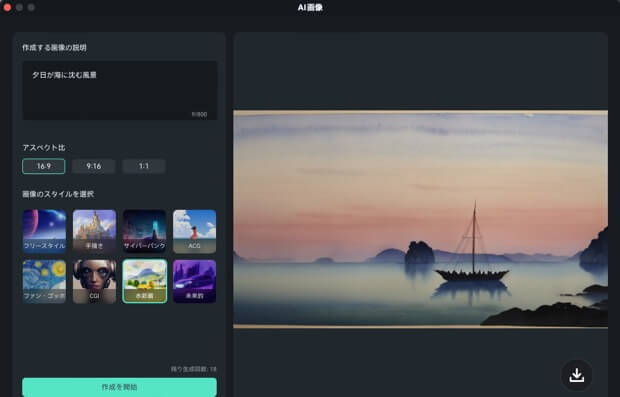
Task: Select the フリースタイル style thumbnail
Action: click(x=44, y=231)
